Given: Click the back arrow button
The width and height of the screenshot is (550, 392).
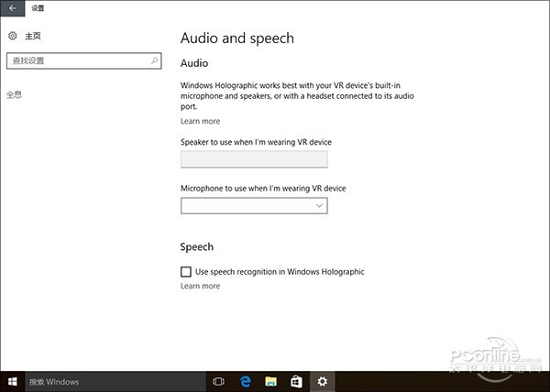Looking at the screenshot, I should pyautogui.click(x=12, y=8).
